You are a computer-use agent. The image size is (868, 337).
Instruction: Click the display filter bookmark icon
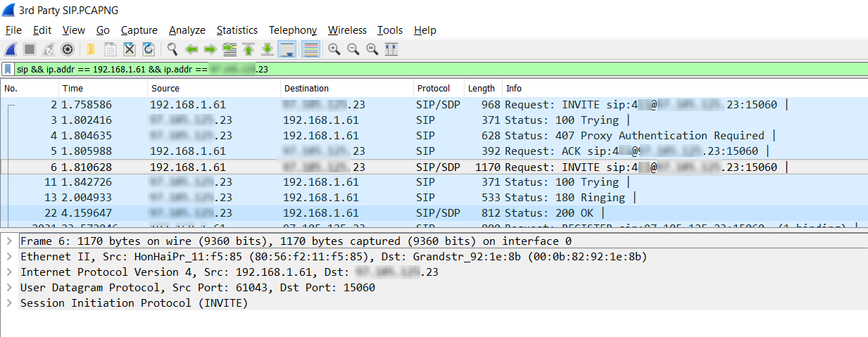click(x=8, y=69)
